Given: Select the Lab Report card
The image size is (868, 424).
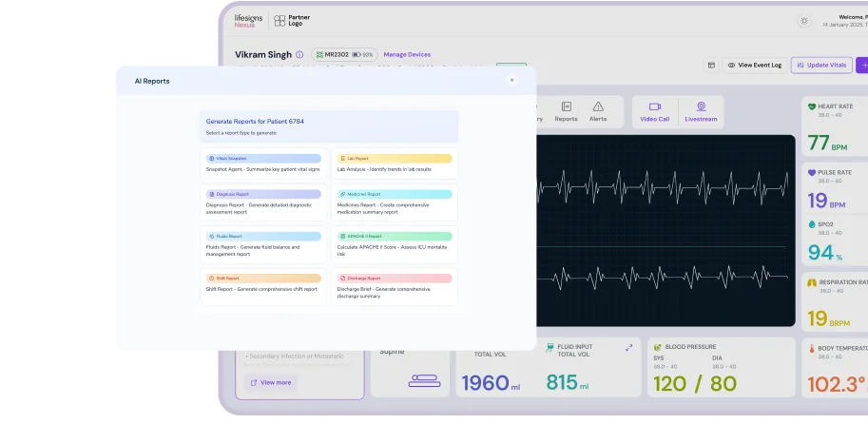Looking at the screenshot, I should (394, 164).
